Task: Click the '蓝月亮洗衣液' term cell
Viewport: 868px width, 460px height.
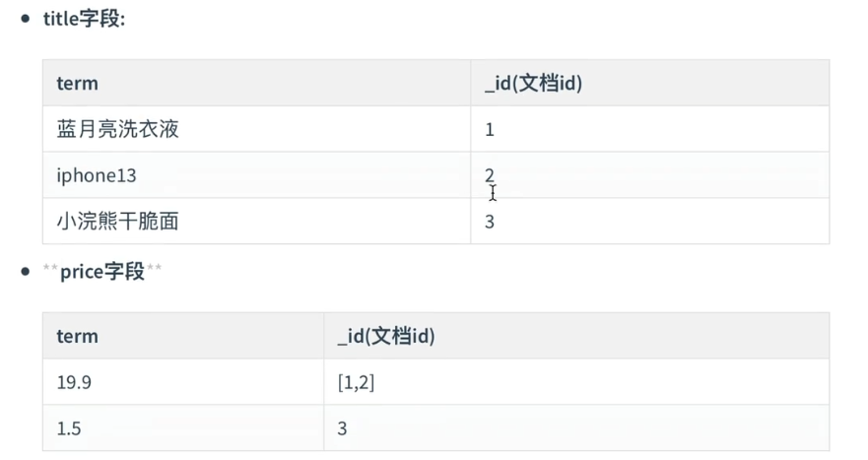Action: click(117, 129)
